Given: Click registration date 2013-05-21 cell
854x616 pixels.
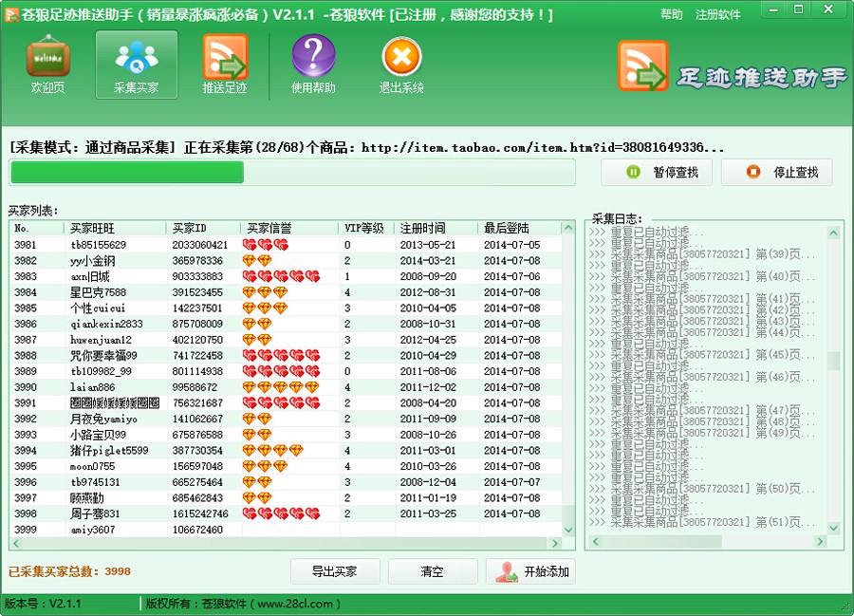Looking at the screenshot, I should pos(428,245).
